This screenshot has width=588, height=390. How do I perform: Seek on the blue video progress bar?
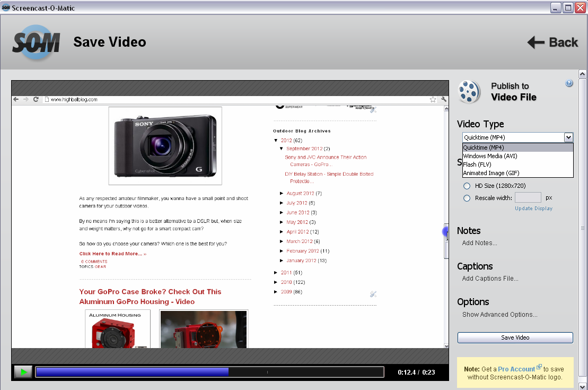(209, 372)
